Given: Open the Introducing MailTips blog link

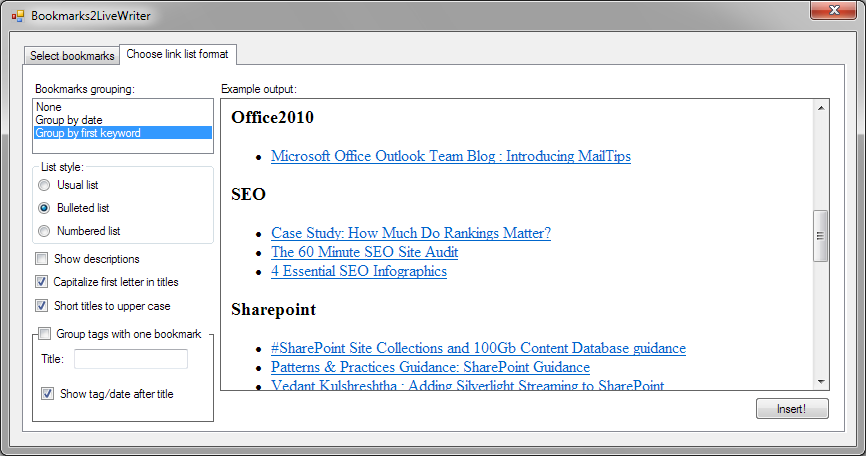Looking at the screenshot, I should pos(451,156).
